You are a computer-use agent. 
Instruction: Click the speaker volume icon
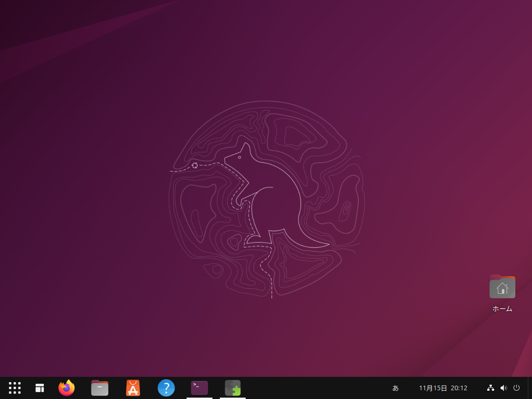503,388
